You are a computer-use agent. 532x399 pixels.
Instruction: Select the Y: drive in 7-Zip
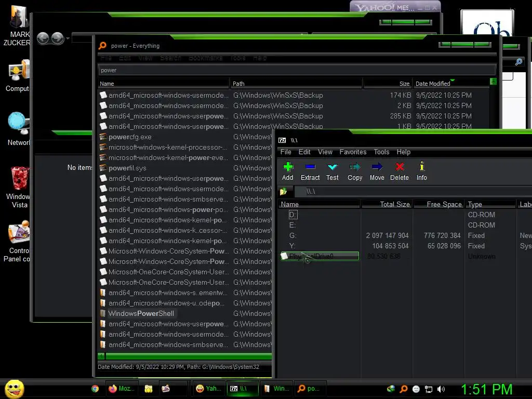point(292,246)
